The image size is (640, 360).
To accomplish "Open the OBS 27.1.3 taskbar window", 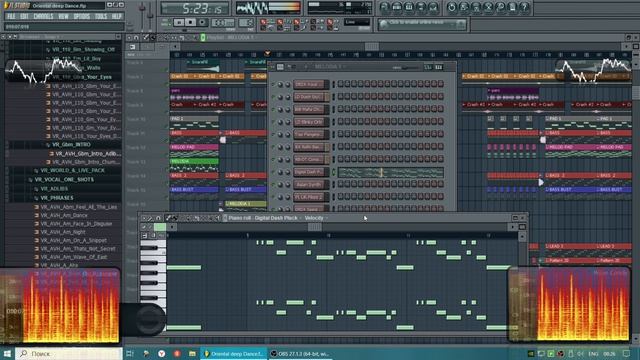I will tap(300, 354).
